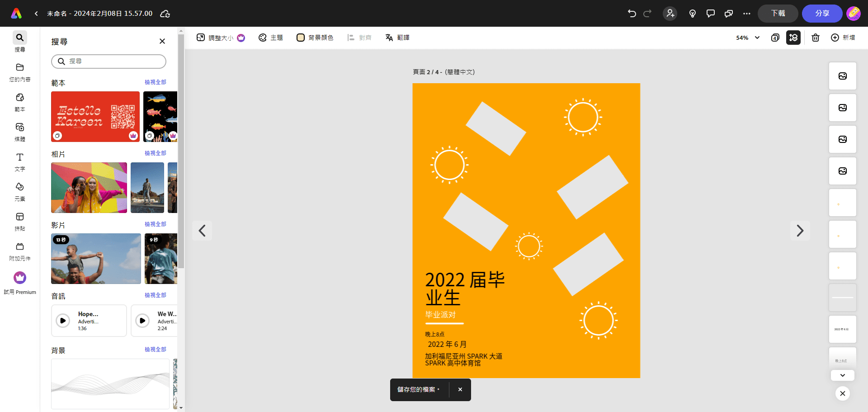Open the lightbulb tips icon

pos(692,14)
